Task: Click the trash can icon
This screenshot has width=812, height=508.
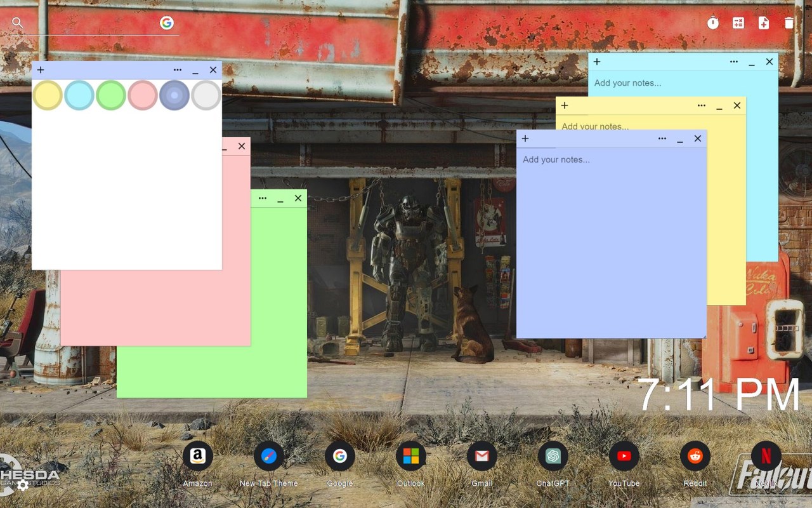Action: 789,23
